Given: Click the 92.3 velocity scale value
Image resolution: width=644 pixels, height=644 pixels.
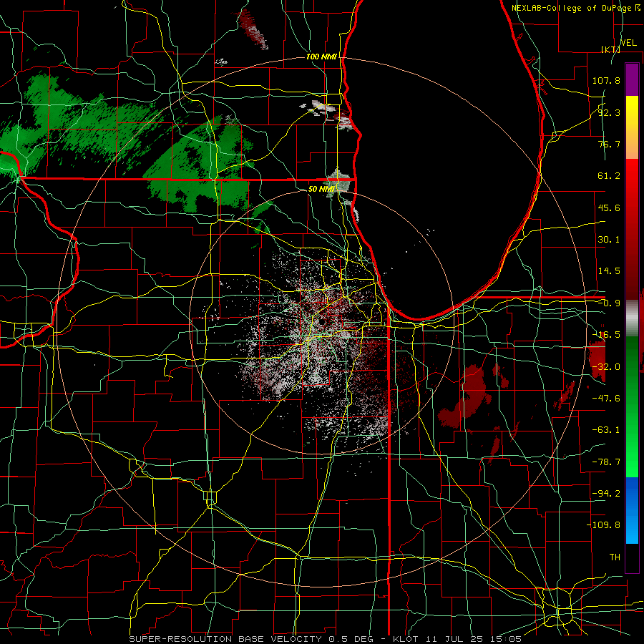Looking at the screenshot, I should point(609,112).
